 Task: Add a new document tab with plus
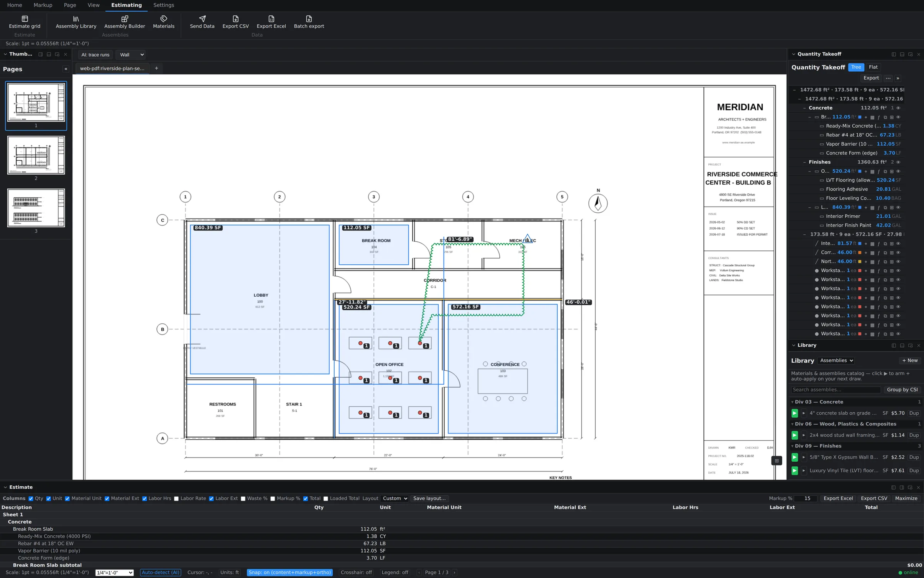pos(156,68)
